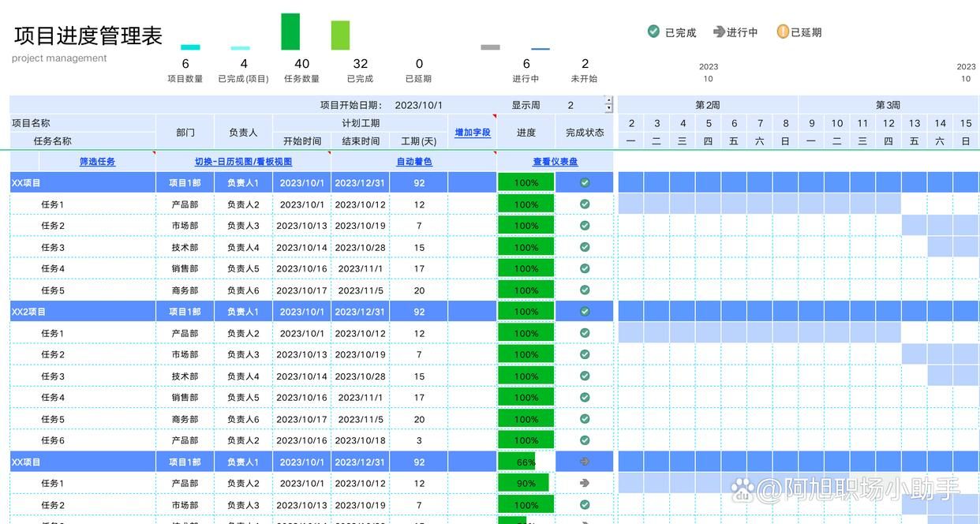This screenshot has width=980, height=524.
Task: Select the 开始时间 column header
Action: (x=302, y=141)
